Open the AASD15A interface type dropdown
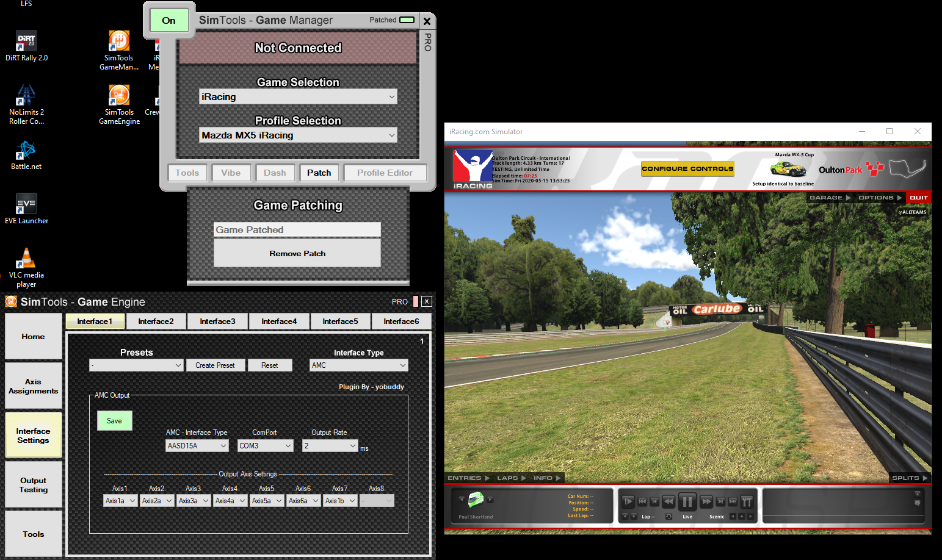This screenshot has width=942, height=560. point(197,446)
